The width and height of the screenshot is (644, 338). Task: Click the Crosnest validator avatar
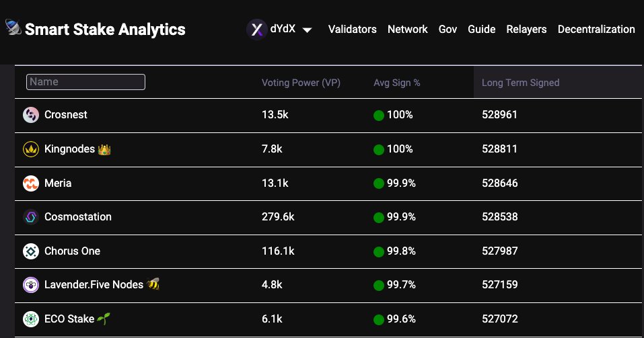[x=31, y=115]
